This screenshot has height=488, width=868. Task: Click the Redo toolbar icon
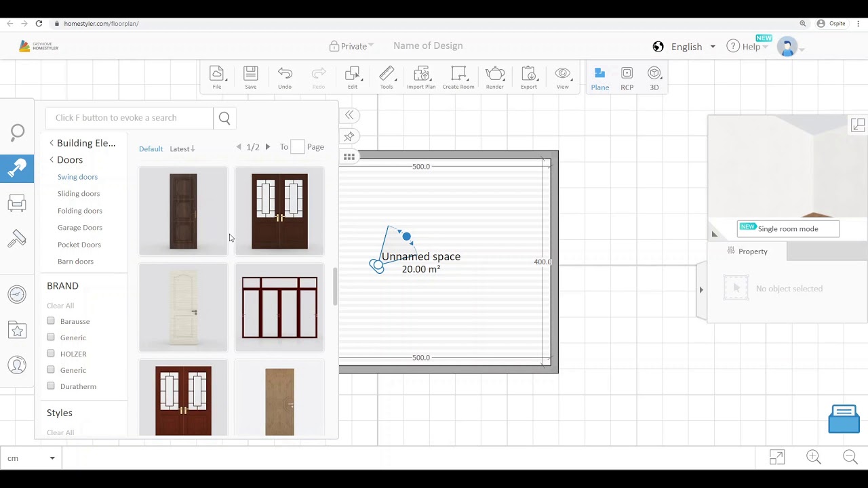[x=319, y=77]
